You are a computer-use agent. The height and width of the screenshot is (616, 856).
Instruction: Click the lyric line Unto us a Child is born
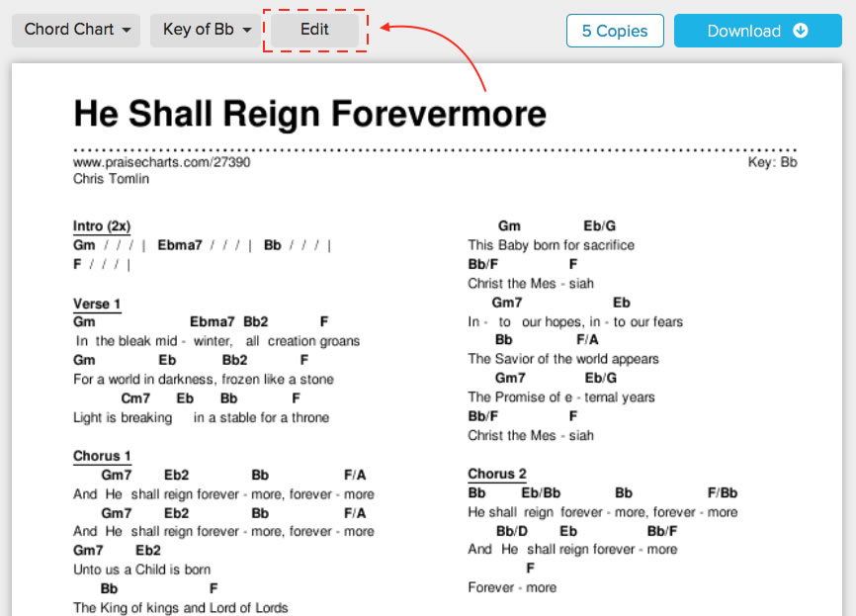tap(141, 570)
